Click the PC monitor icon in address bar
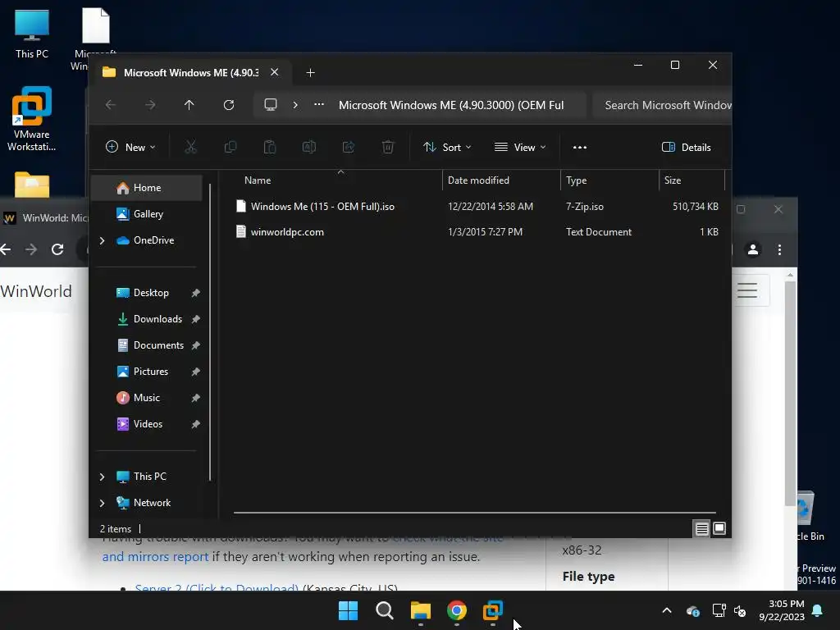 tap(271, 105)
